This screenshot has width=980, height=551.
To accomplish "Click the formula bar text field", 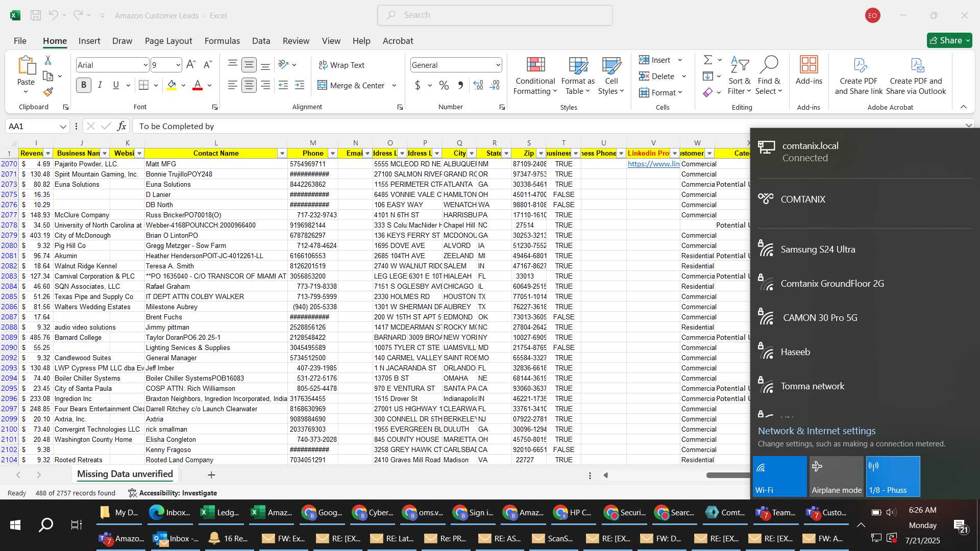I will tap(549, 126).
